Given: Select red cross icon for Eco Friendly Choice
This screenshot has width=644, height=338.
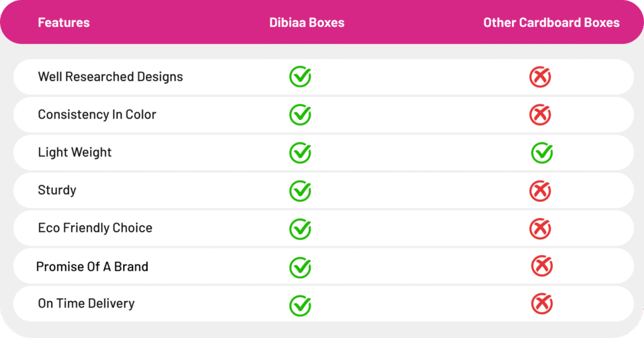Looking at the screenshot, I should [540, 229].
